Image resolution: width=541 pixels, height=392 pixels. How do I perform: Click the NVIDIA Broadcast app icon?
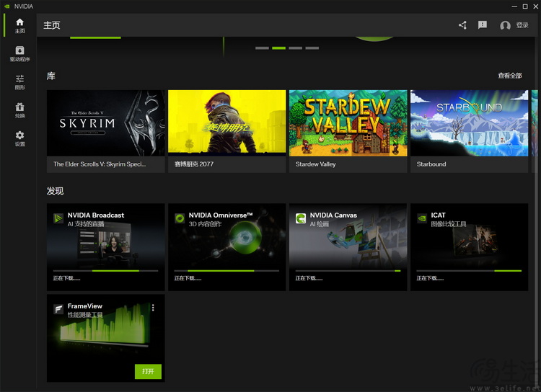[x=58, y=218]
